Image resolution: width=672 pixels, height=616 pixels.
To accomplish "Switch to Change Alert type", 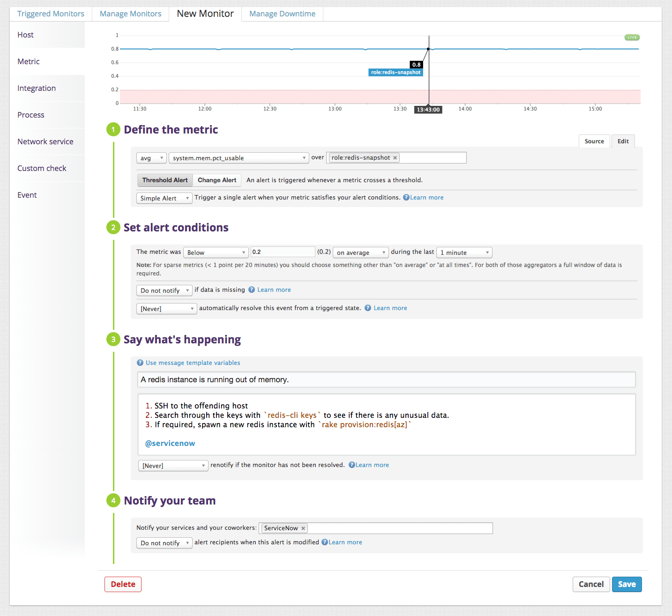I will [217, 180].
